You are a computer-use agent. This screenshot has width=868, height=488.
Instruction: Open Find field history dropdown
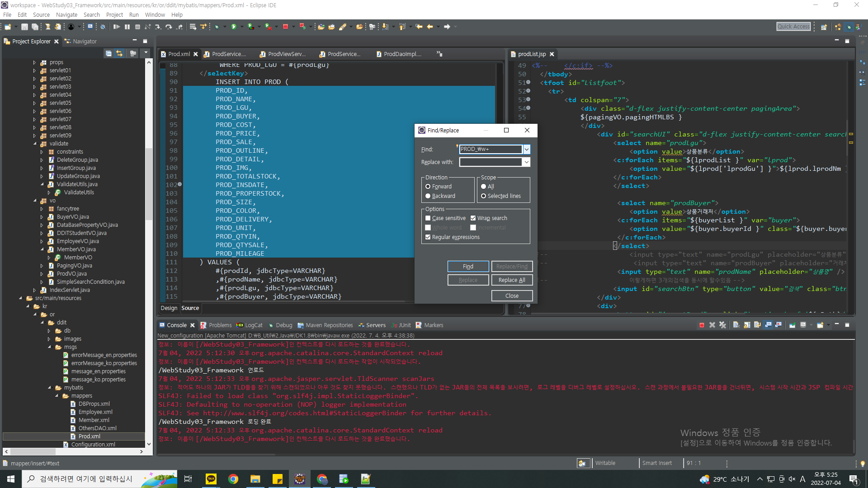click(x=527, y=149)
